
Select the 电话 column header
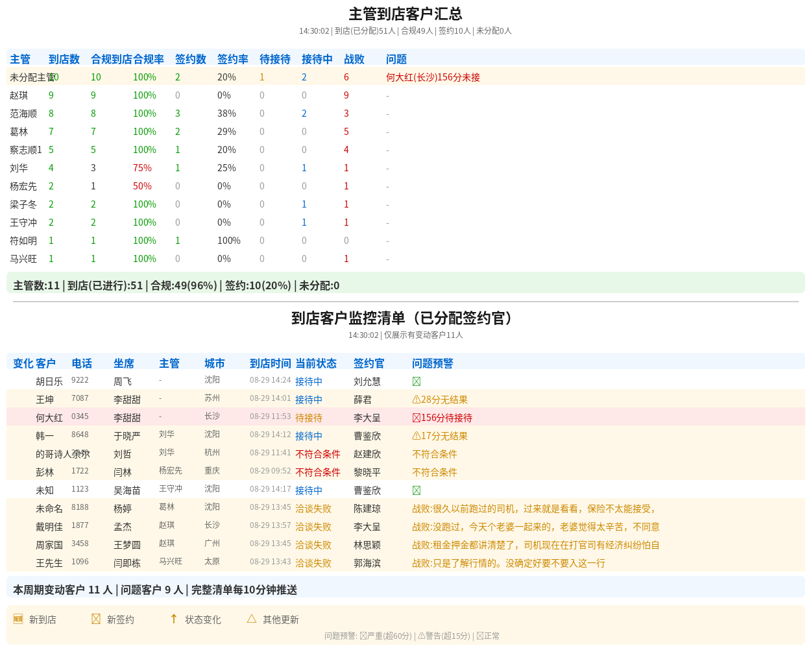pos(82,363)
